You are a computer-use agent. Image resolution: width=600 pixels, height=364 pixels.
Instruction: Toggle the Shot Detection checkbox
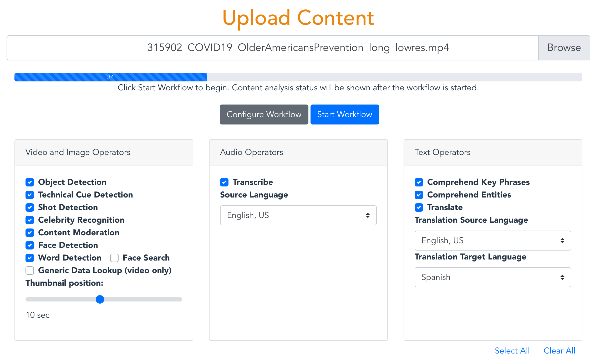pos(30,207)
